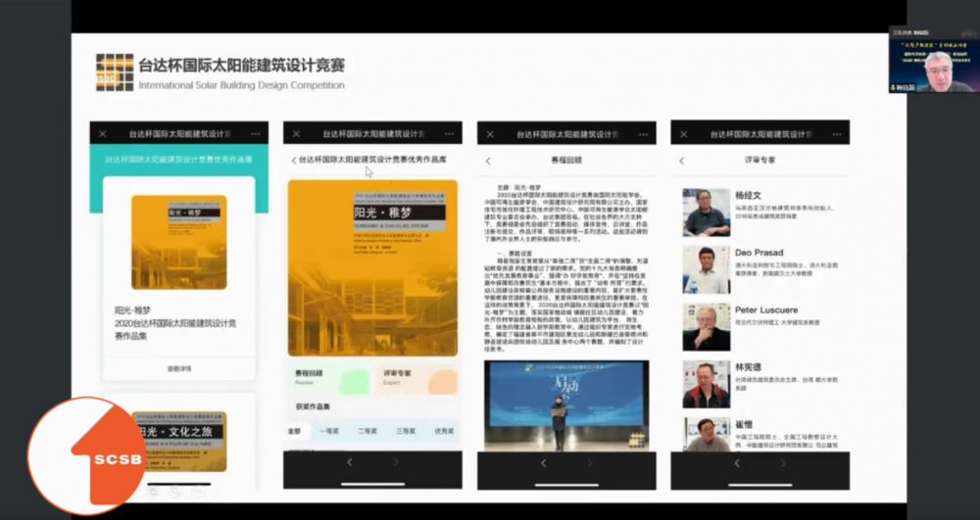
Task: Open the 阳光·文化之旅 book cover
Action: point(179,442)
